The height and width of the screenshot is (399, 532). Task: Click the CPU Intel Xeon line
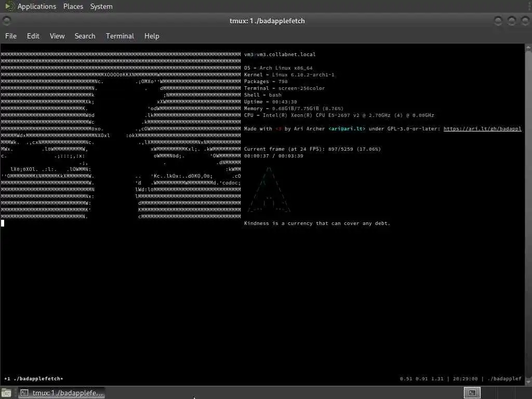point(339,115)
